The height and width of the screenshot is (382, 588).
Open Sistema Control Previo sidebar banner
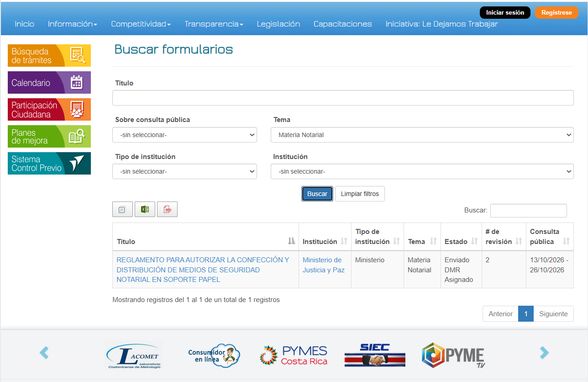[49, 163]
